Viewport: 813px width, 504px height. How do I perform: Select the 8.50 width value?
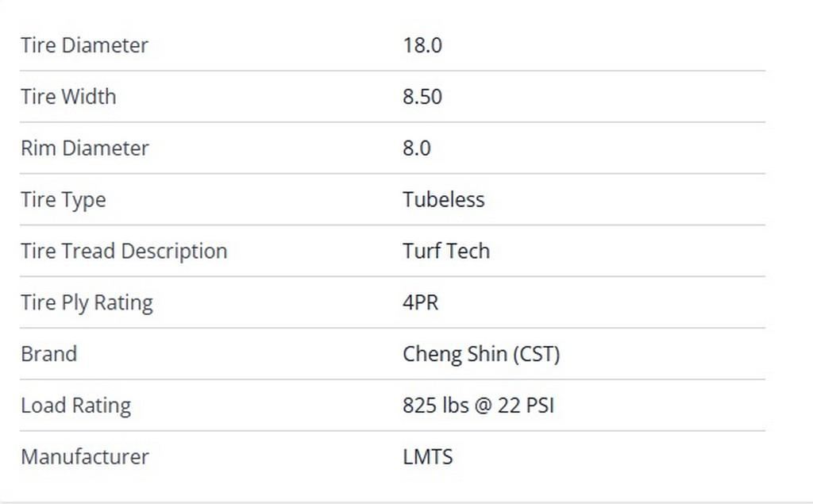(422, 97)
